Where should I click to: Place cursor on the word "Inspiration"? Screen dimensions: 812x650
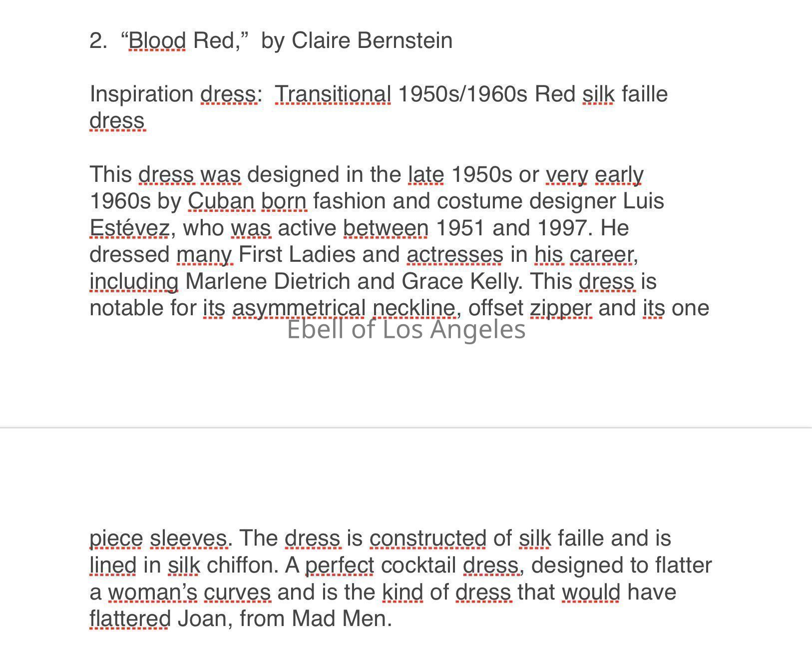click(142, 94)
